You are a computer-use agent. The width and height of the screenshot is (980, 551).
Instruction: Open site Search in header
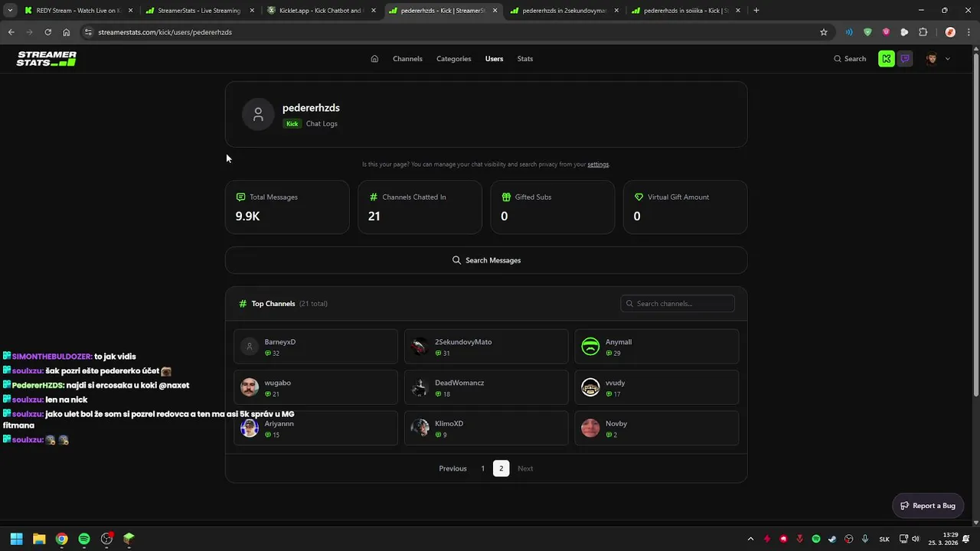[850, 59]
